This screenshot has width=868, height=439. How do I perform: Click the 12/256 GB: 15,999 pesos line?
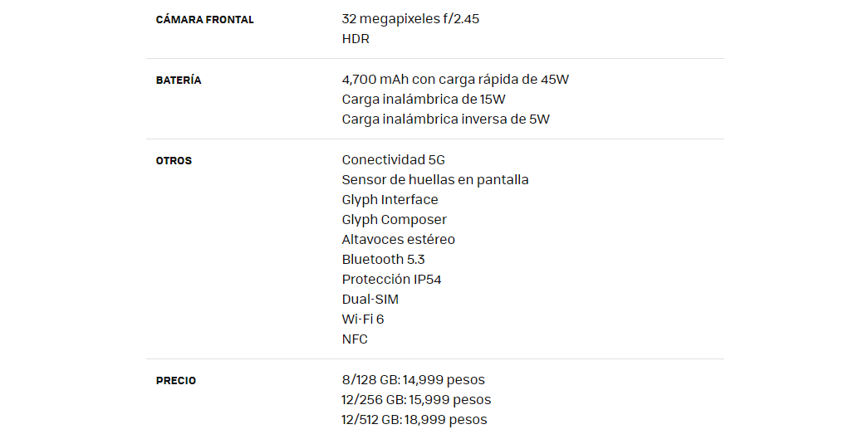click(416, 400)
